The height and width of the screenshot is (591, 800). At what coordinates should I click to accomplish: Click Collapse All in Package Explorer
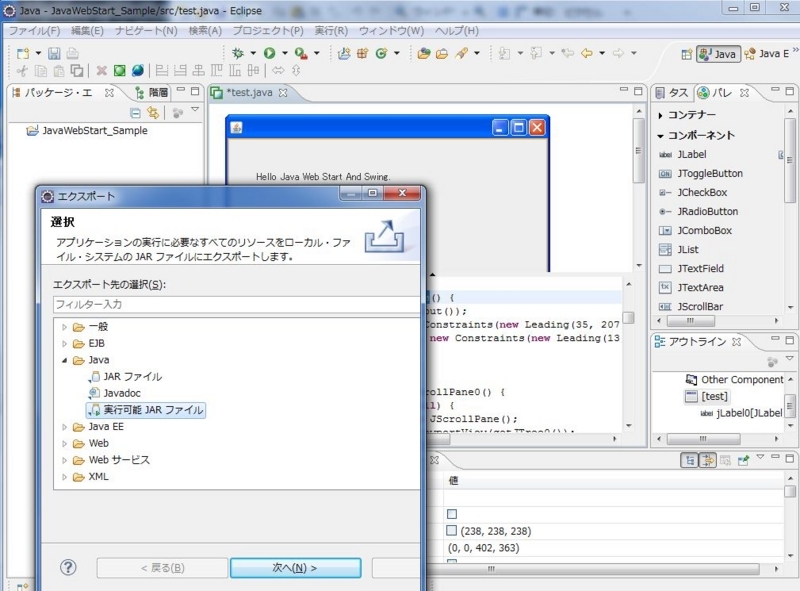pyautogui.click(x=135, y=112)
